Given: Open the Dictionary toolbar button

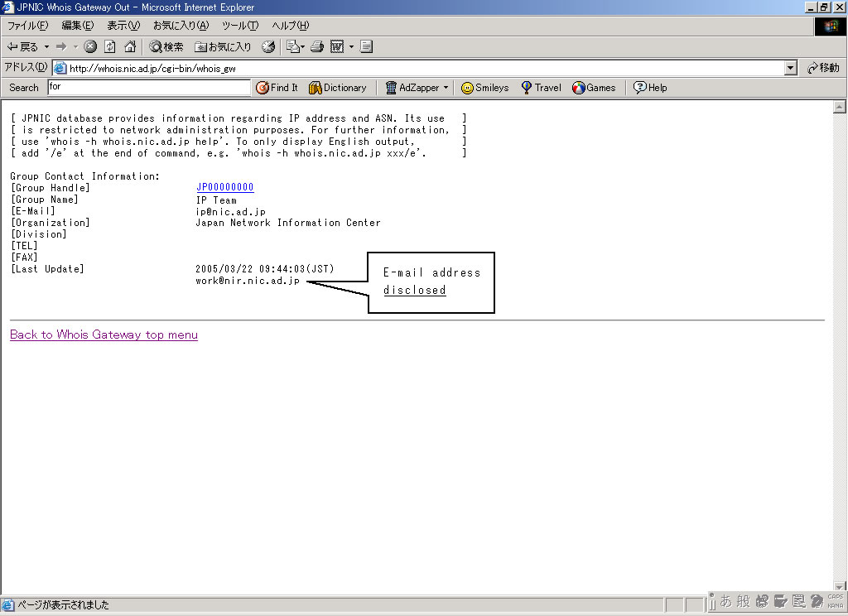Looking at the screenshot, I should click(338, 88).
